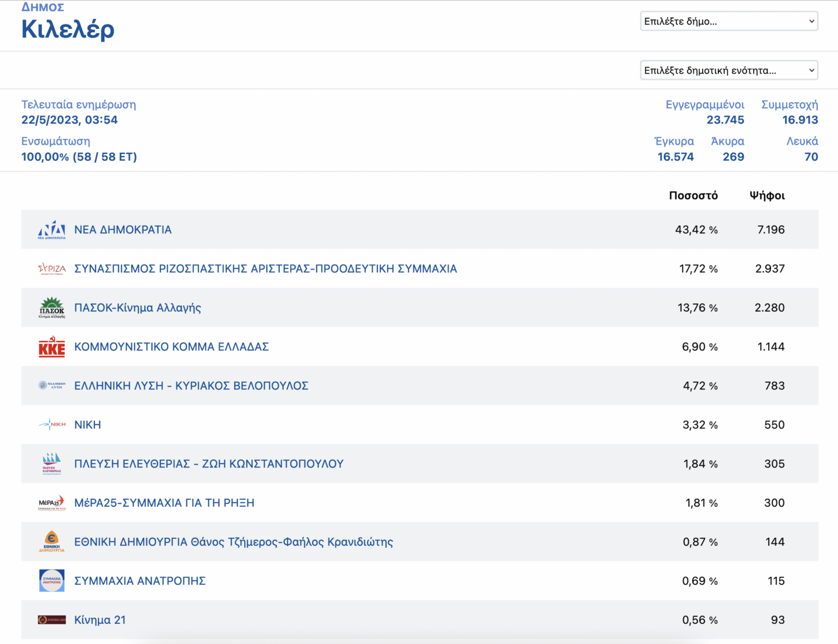This screenshot has width=838, height=644.
Task: Click the Κίνημα 21 logo
Action: coord(52,619)
